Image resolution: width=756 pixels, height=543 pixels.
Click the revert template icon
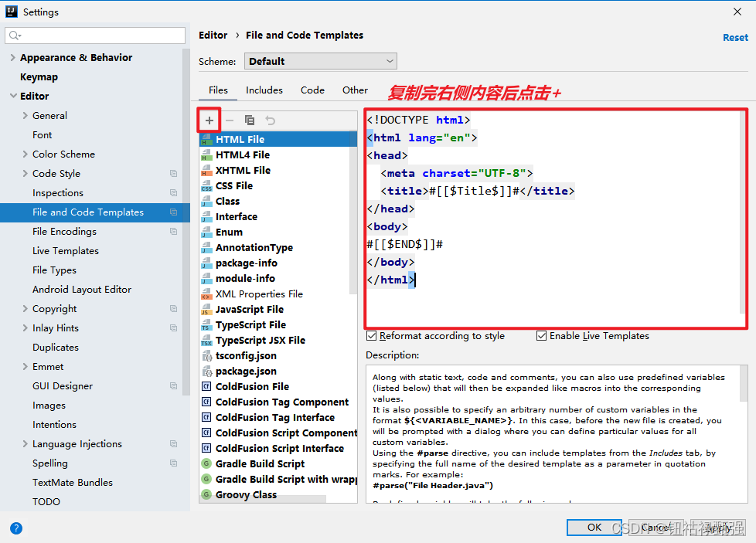[269, 120]
